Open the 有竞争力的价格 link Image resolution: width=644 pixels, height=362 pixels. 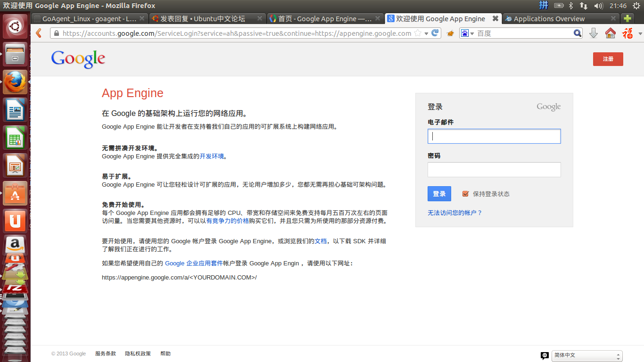coord(227,221)
